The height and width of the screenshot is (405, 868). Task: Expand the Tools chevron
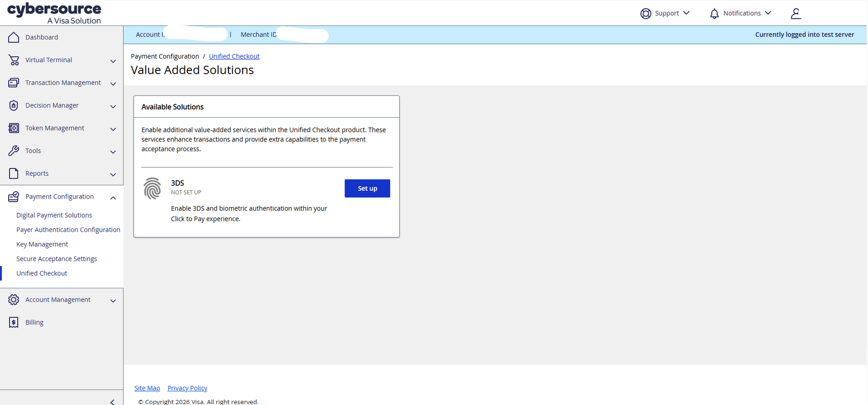coord(113,152)
